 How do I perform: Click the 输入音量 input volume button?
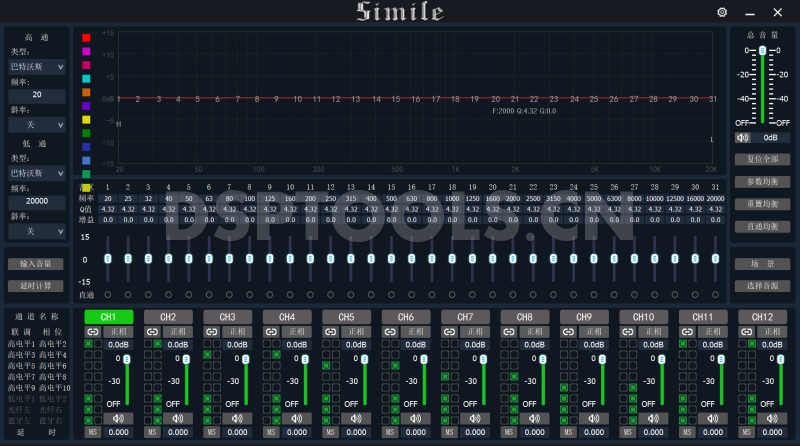click(x=36, y=264)
